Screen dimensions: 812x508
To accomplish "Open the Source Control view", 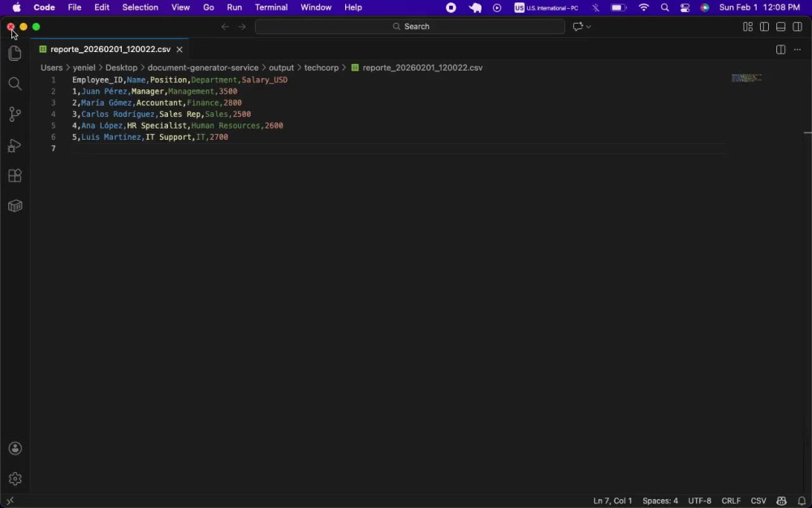I will pos(15,115).
